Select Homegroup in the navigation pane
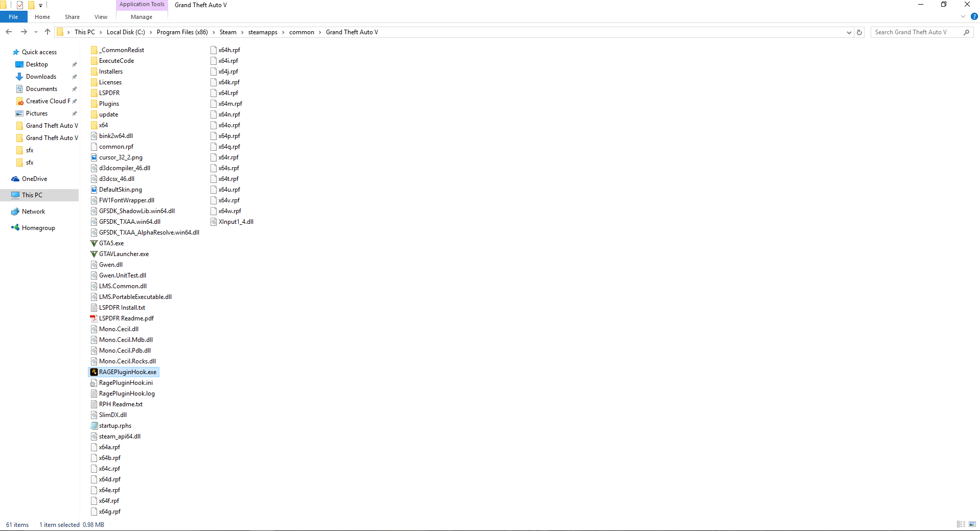The image size is (980, 531). pyautogui.click(x=38, y=228)
